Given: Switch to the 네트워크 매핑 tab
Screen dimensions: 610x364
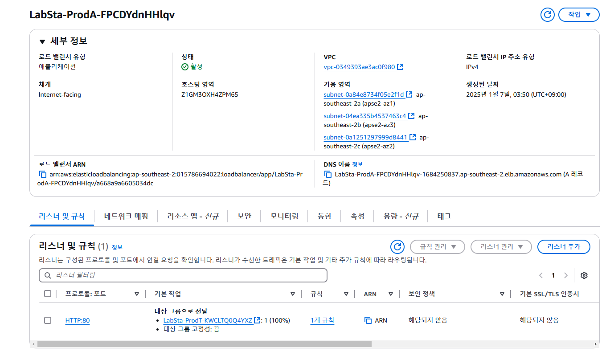Looking at the screenshot, I should [x=126, y=216].
